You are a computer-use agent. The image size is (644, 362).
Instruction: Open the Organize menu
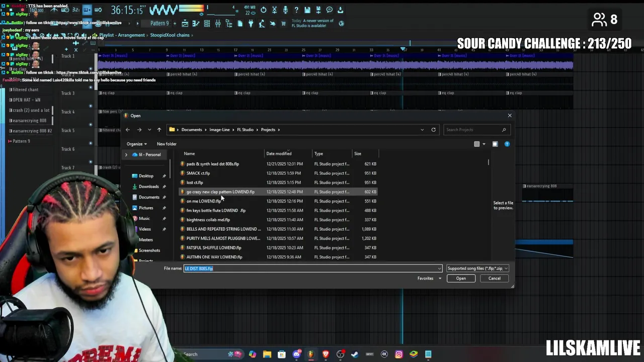pyautogui.click(x=137, y=144)
